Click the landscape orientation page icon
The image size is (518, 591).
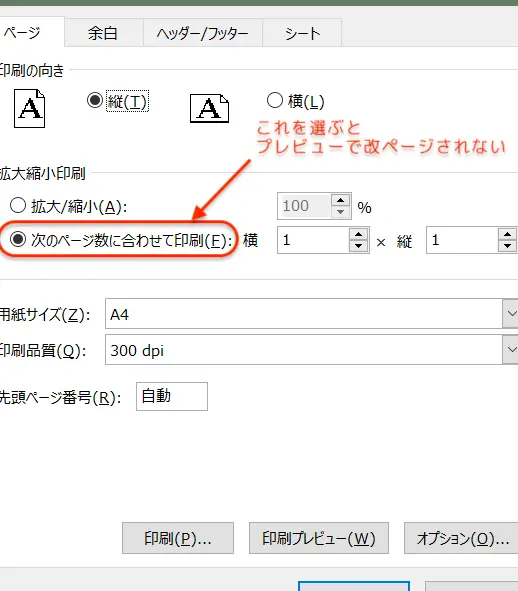pos(209,108)
